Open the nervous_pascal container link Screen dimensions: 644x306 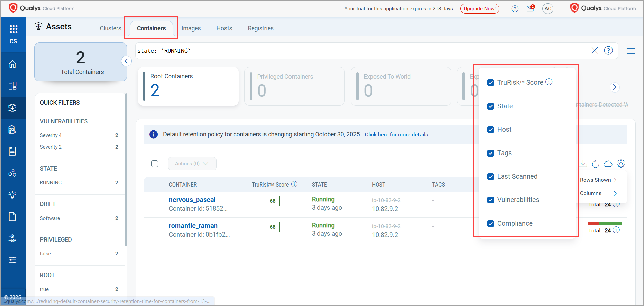pos(192,200)
